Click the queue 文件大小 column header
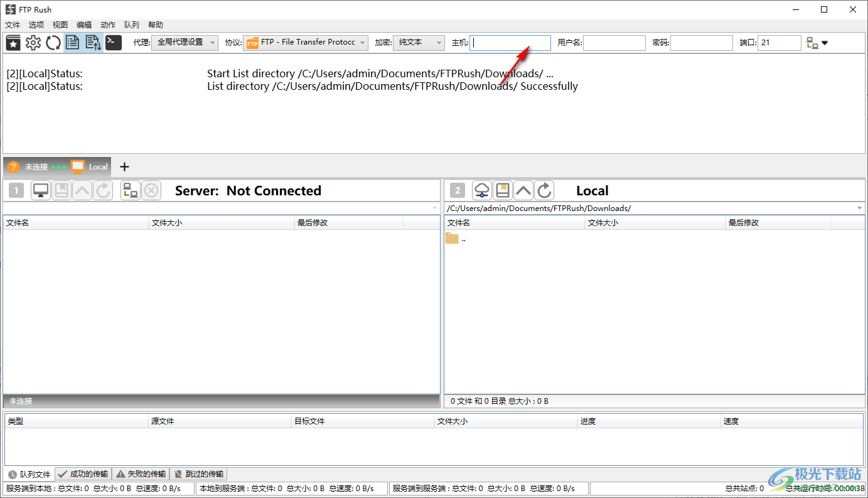 [506, 421]
